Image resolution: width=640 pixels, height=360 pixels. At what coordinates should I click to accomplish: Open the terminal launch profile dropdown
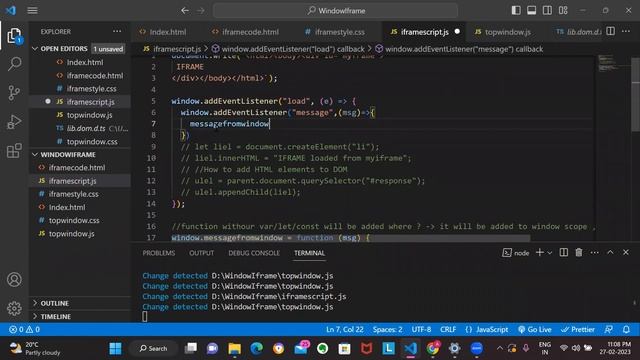[x=550, y=253]
